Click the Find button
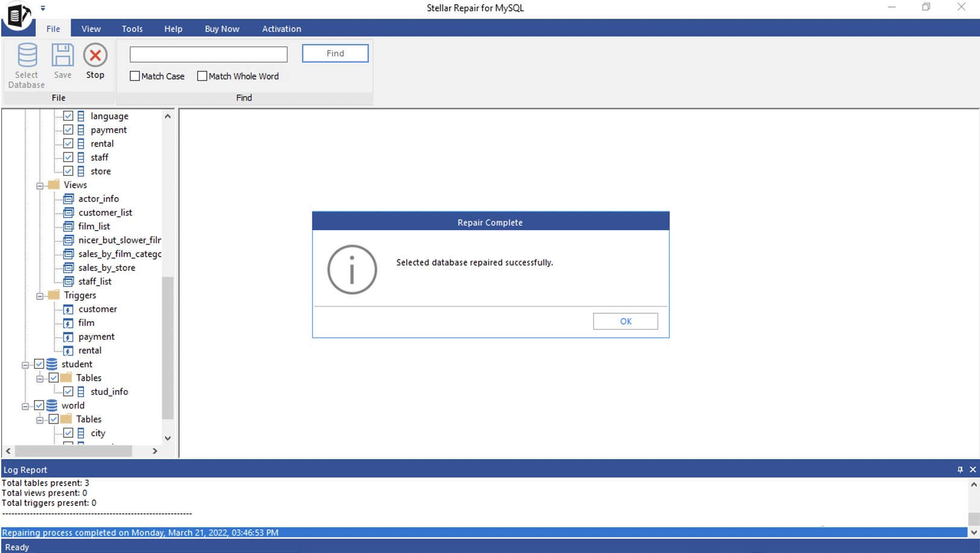This screenshot has width=980, height=553. click(x=335, y=53)
